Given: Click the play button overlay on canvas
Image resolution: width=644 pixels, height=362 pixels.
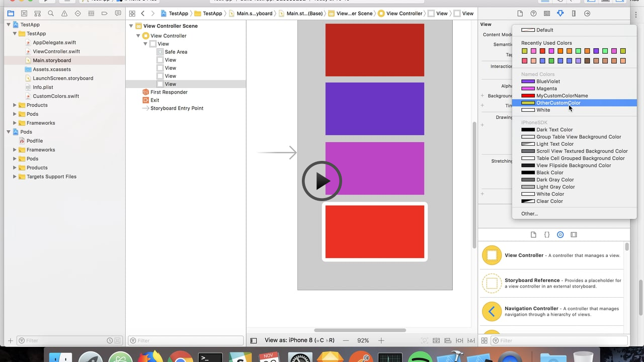Looking at the screenshot, I should tap(322, 181).
